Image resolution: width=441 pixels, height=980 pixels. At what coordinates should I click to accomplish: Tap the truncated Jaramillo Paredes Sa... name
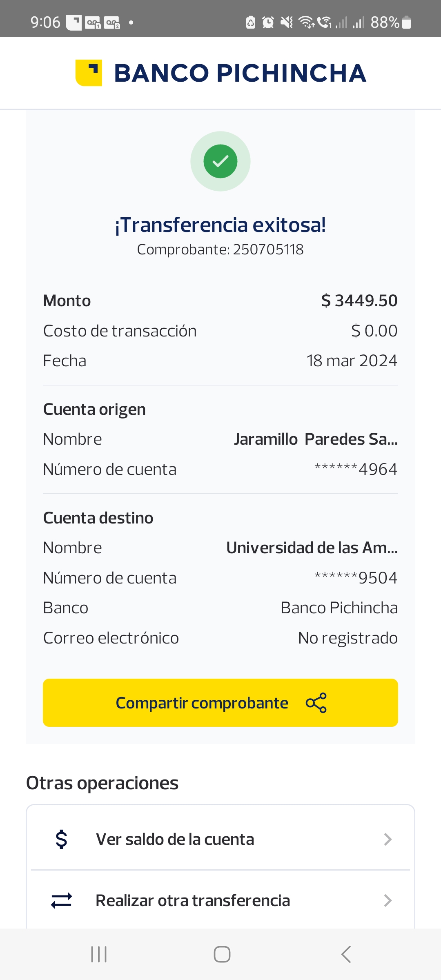(316, 439)
